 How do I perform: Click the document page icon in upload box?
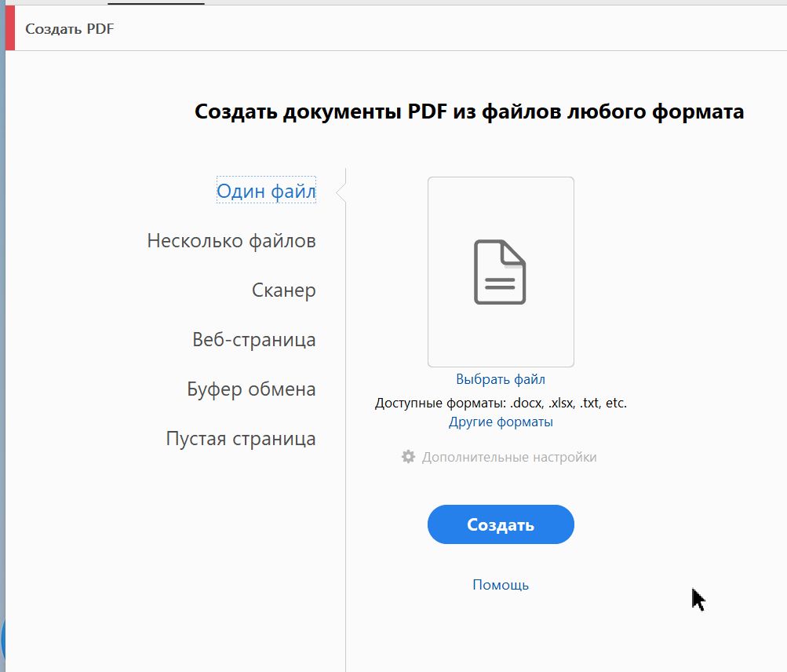tap(500, 271)
